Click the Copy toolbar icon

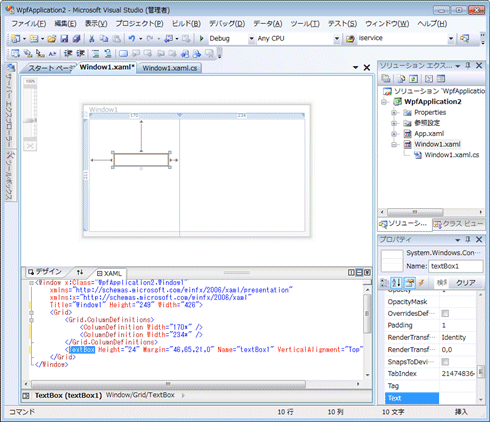[104, 39]
